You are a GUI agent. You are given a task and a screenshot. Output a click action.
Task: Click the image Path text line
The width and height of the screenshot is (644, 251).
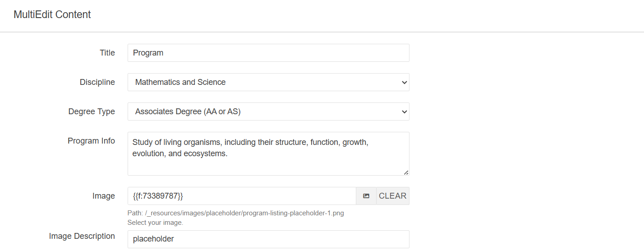click(235, 213)
